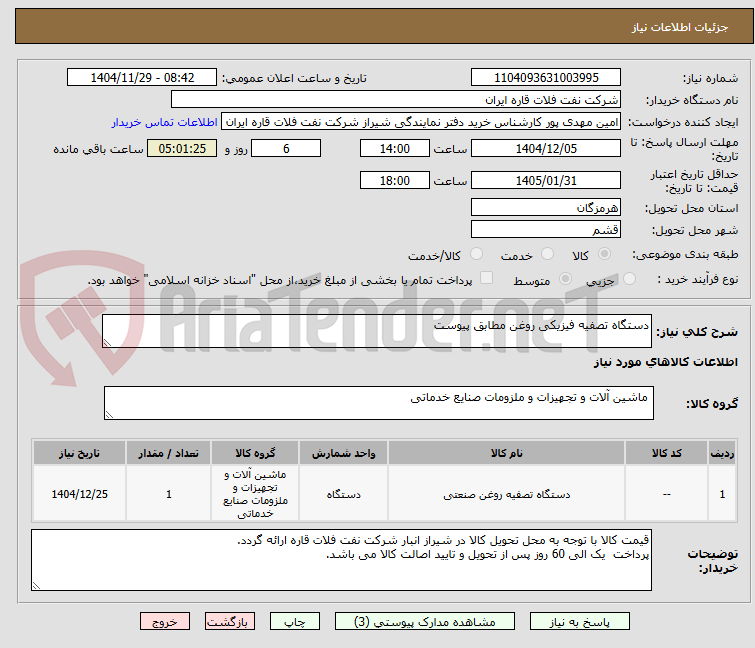
Task: Click the خروج exit button
Action: click(x=165, y=622)
